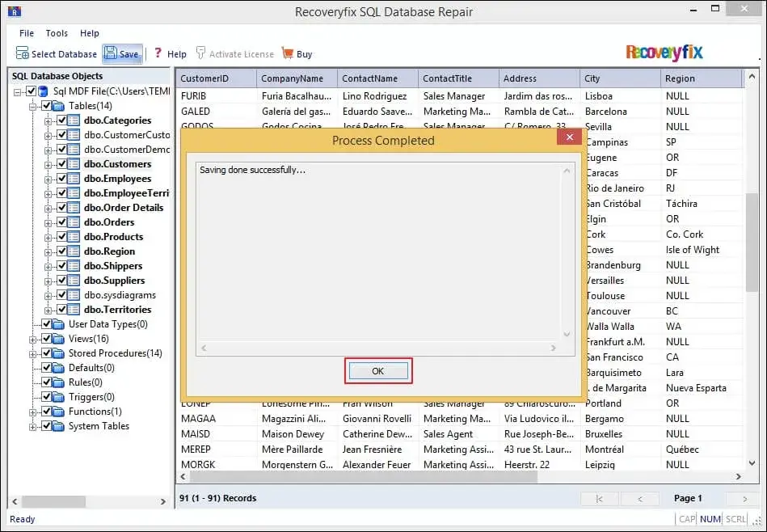
Task: Toggle the User Data Types(0) checkbox
Action: (46, 324)
